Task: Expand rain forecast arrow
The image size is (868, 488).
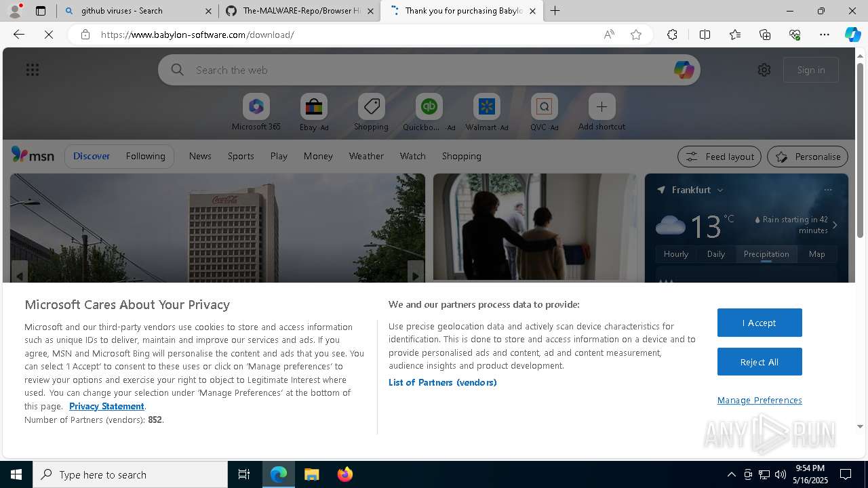Action: (x=835, y=225)
